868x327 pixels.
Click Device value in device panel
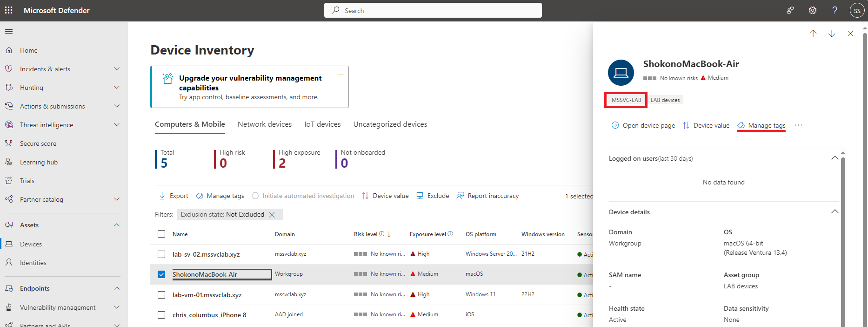(x=706, y=125)
